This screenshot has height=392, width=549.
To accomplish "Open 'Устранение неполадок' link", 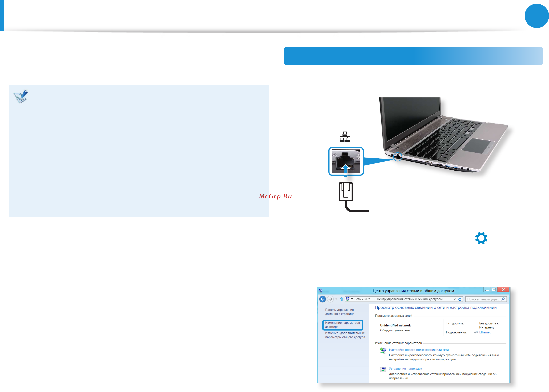I will [405, 369].
